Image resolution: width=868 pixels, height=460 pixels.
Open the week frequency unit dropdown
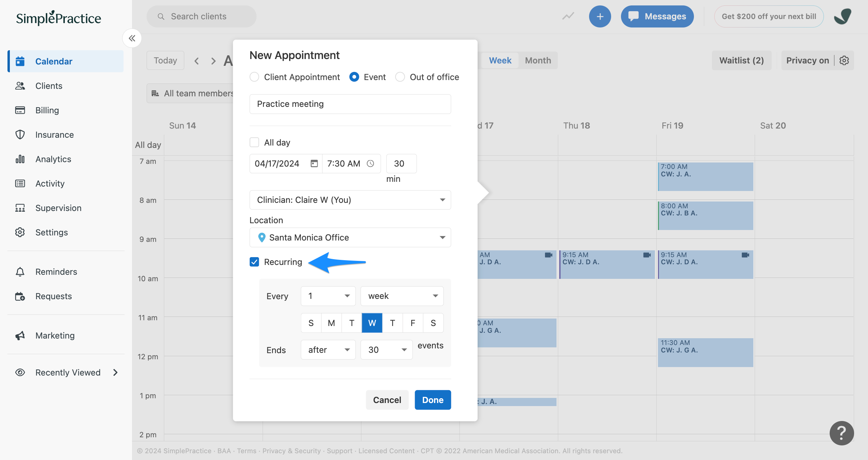(402, 296)
